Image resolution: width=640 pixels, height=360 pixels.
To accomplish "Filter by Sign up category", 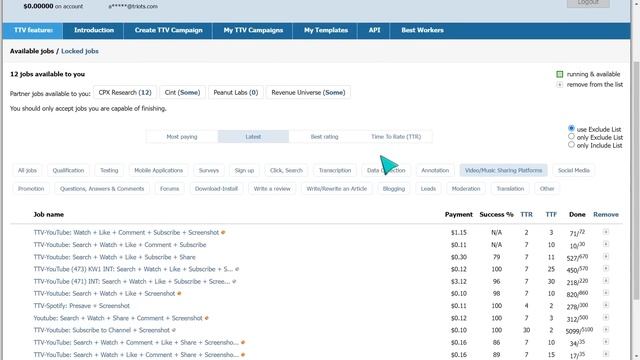I will (244, 170).
